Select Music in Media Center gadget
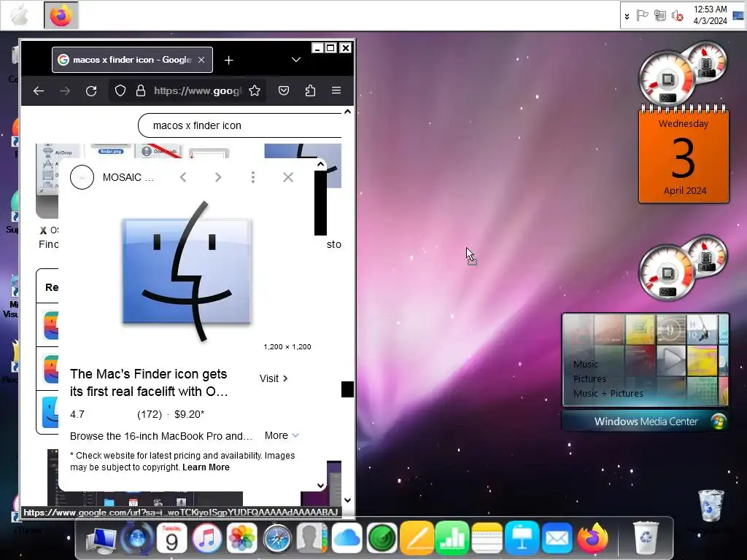 point(586,365)
